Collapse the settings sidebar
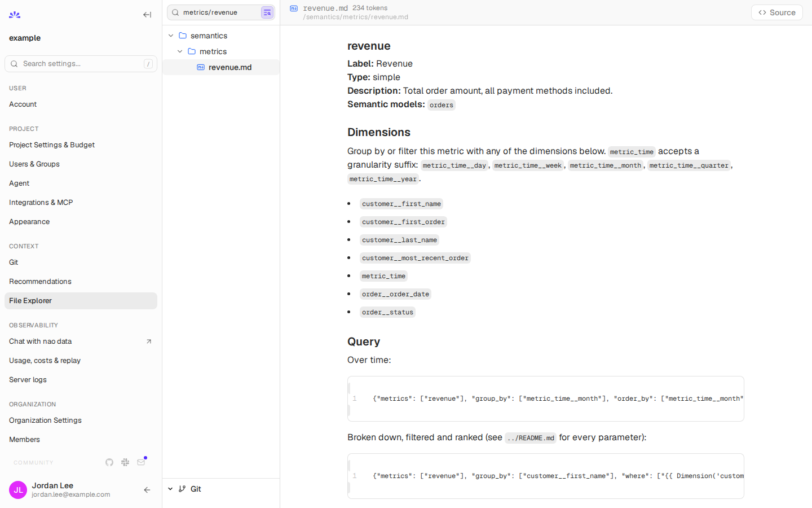812x508 pixels. tap(147, 15)
